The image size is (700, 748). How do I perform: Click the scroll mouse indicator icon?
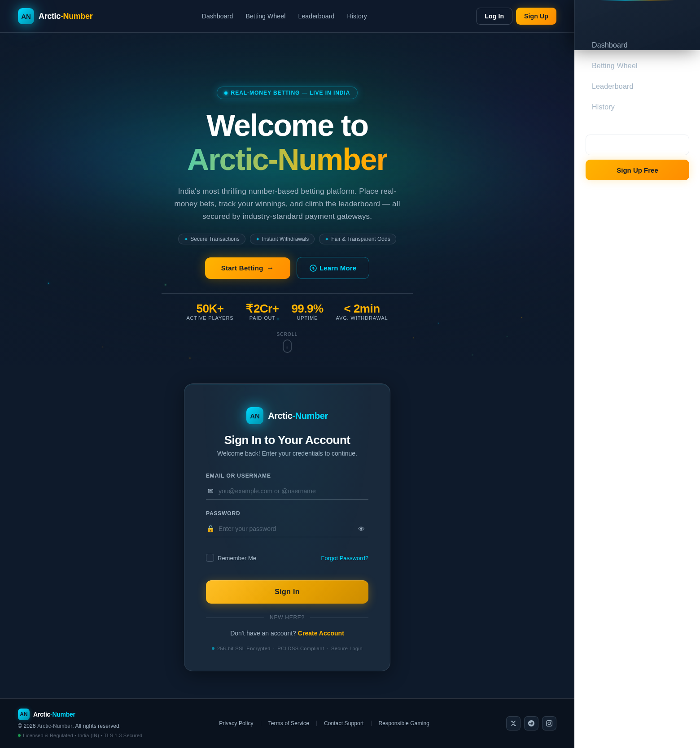click(287, 346)
